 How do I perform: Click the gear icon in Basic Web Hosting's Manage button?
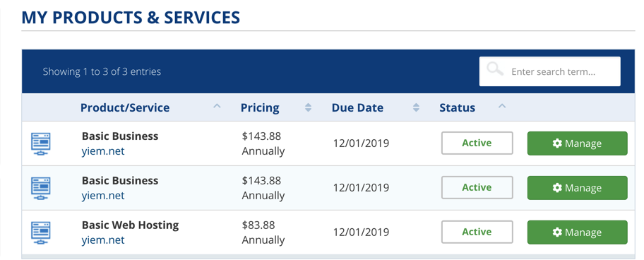tap(557, 232)
